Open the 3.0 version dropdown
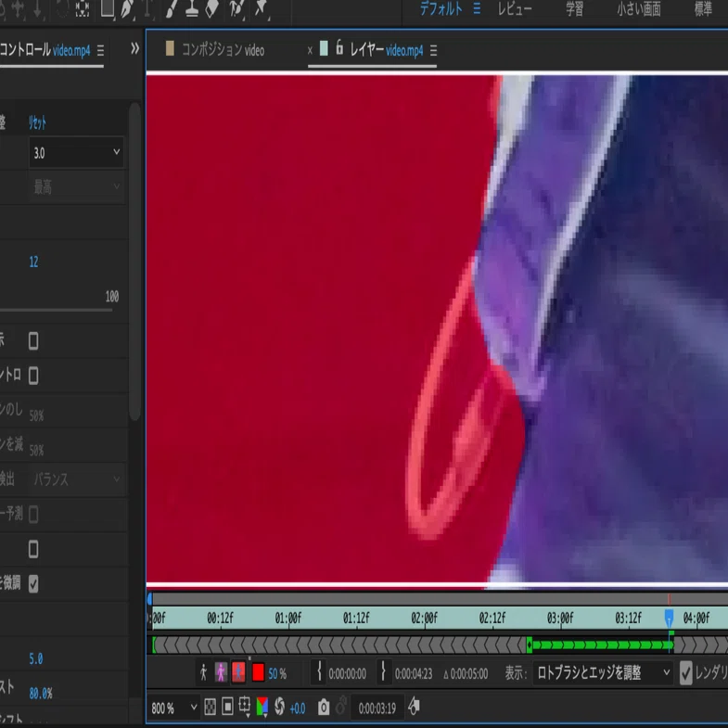The height and width of the screenshot is (728, 728). pos(76,152)
